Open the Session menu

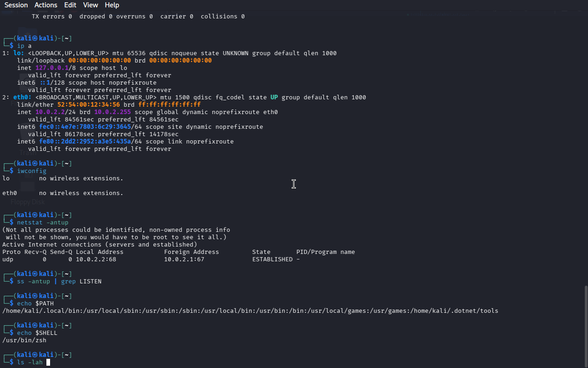point(16,5)
